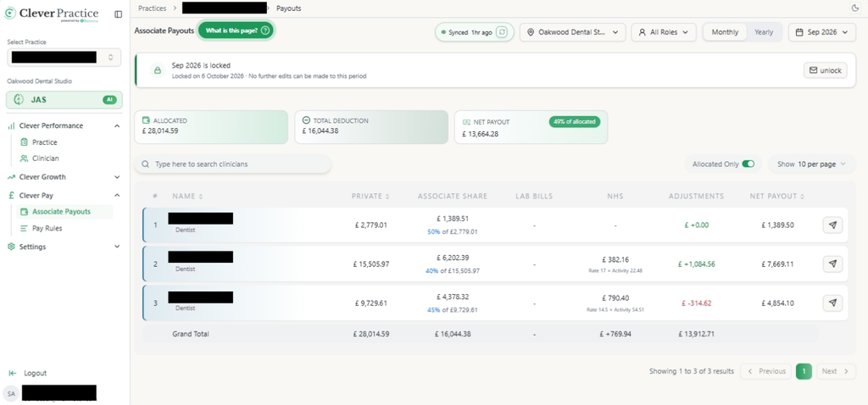Click the search magnifier icon
The image size is (868, 405).
[x=146, y=164]
